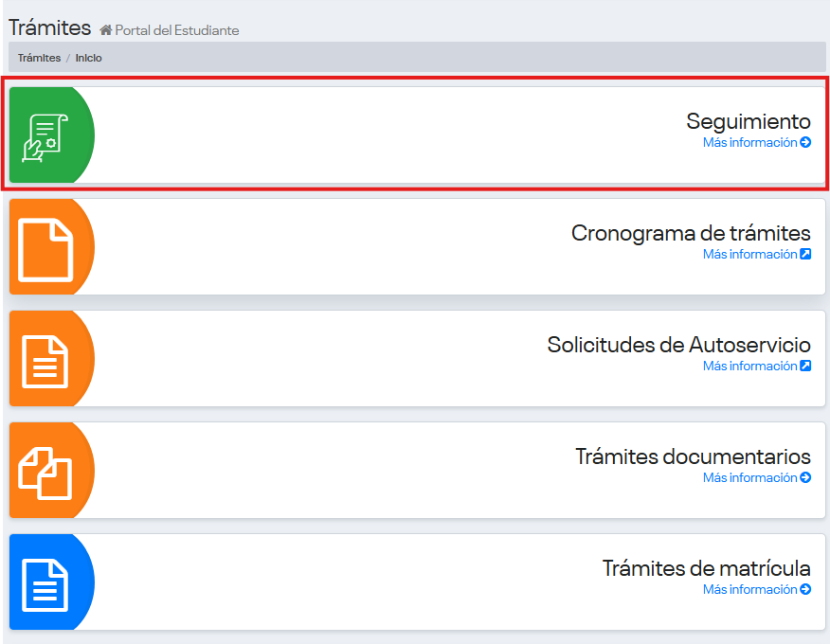Click Más información text under Trámites de matrícula
This screenshot has height=644, width=830.
(749, 590)
